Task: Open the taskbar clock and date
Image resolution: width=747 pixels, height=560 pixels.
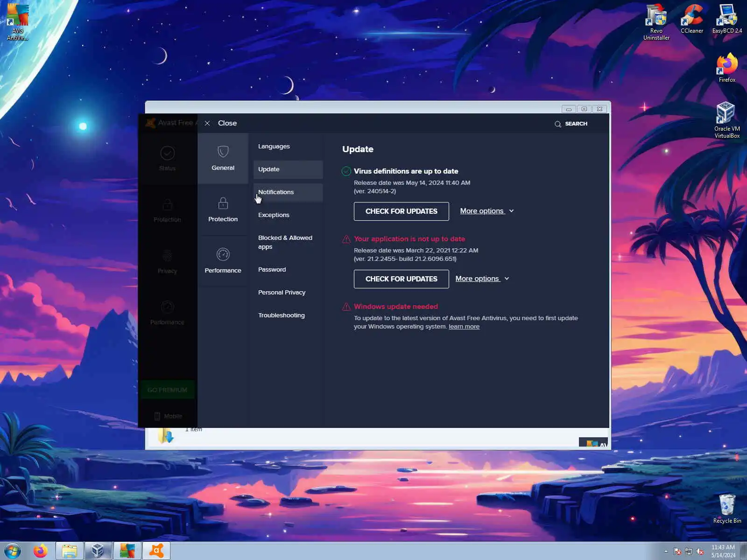Action: 723,551
